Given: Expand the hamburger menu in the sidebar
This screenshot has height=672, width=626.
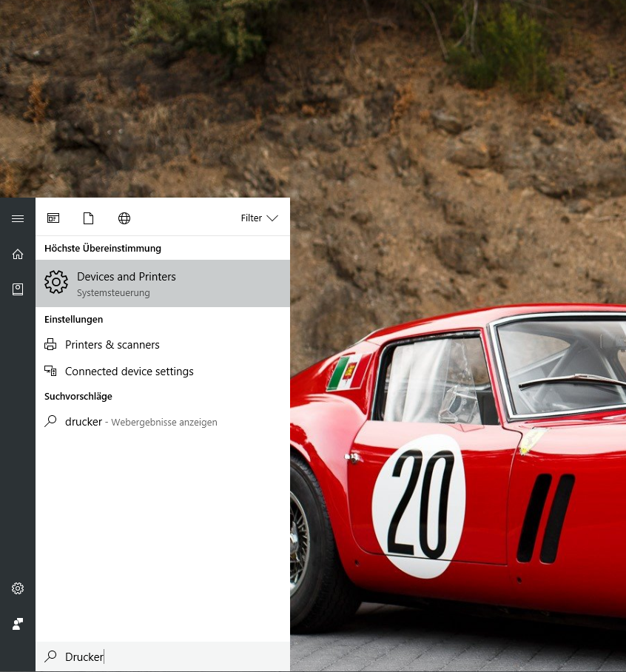Looking at the screenshot, I should (x=18, y=218).
